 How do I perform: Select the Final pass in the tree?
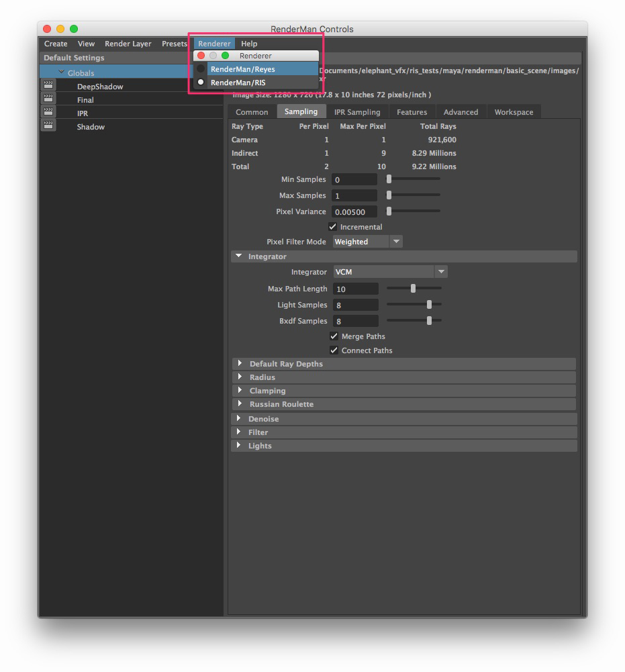[x=85, y=100]
